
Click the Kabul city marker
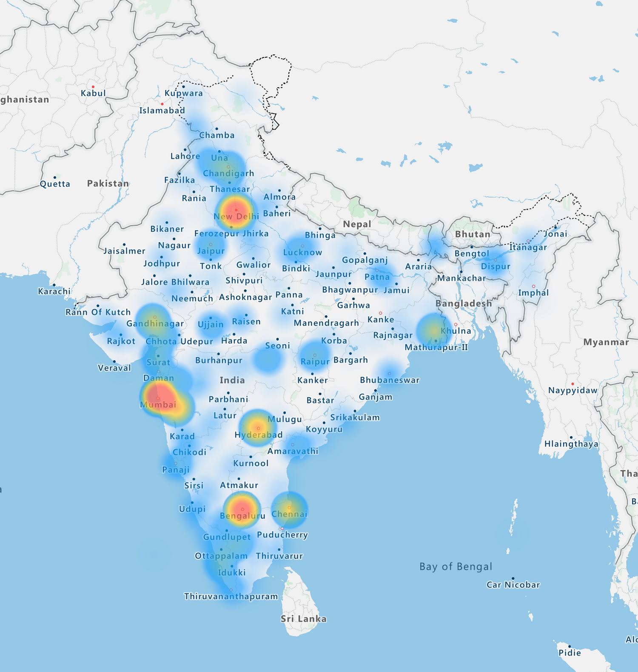(93, 87)
